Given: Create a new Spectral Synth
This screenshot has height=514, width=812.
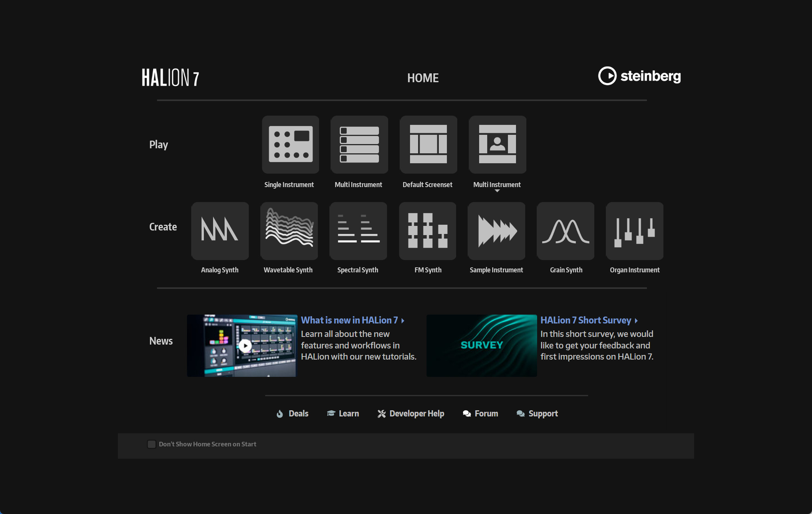Looking at the screenshot, I should pos(358,231).
